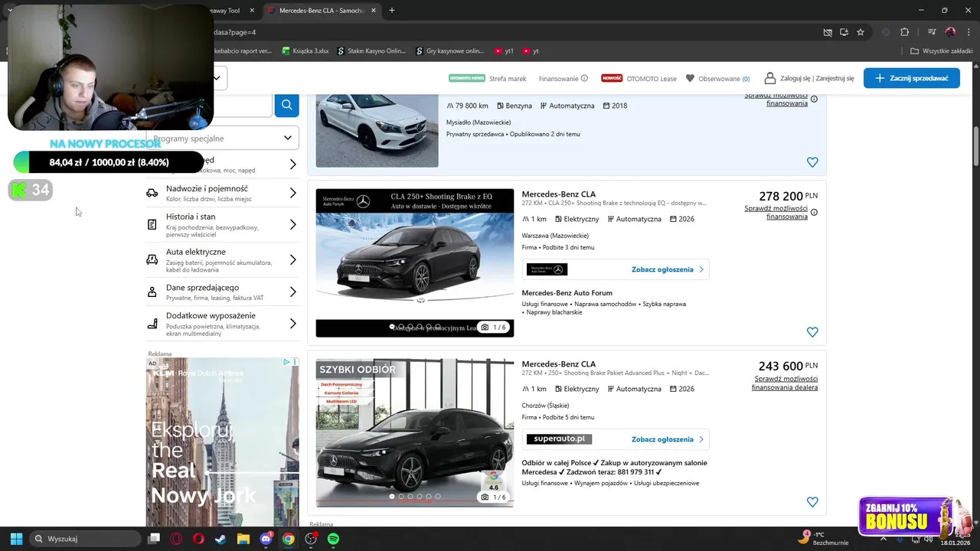The width and height of the screenshot is (980, 551).
Task: Switch to the Mercedes-Benz CLA tab
Action: [x=321, y=11]
